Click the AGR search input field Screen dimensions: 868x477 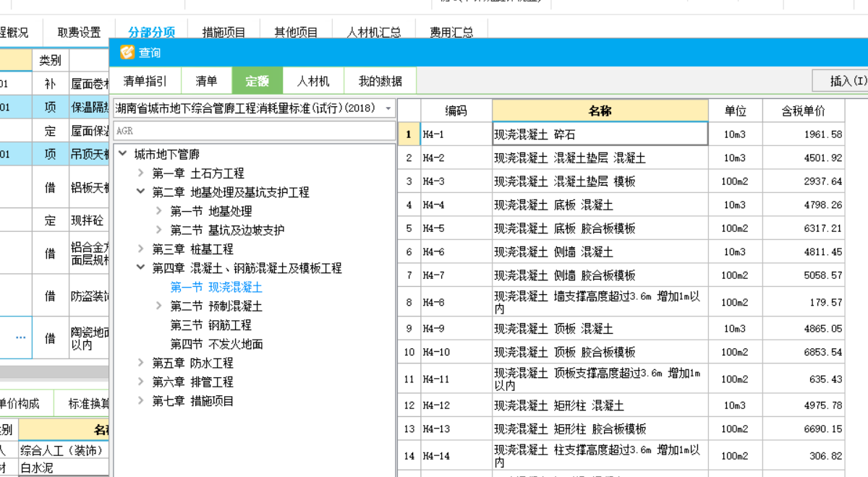pyautogui.click(x=255, y=131)
